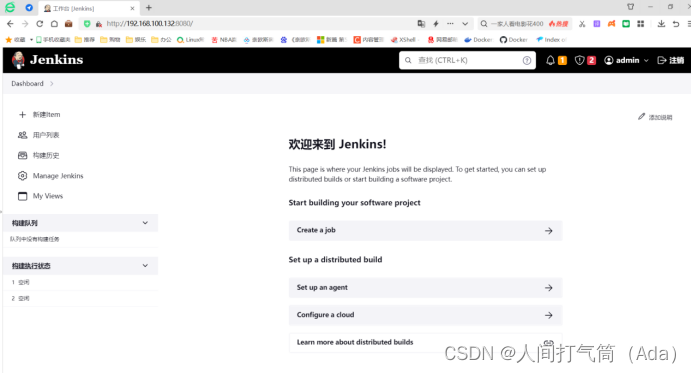The height and width of the screenshot is (373, 692).
Task: Click the briefcase icon in the browser toolbar
Action: (x=68, y=24)
